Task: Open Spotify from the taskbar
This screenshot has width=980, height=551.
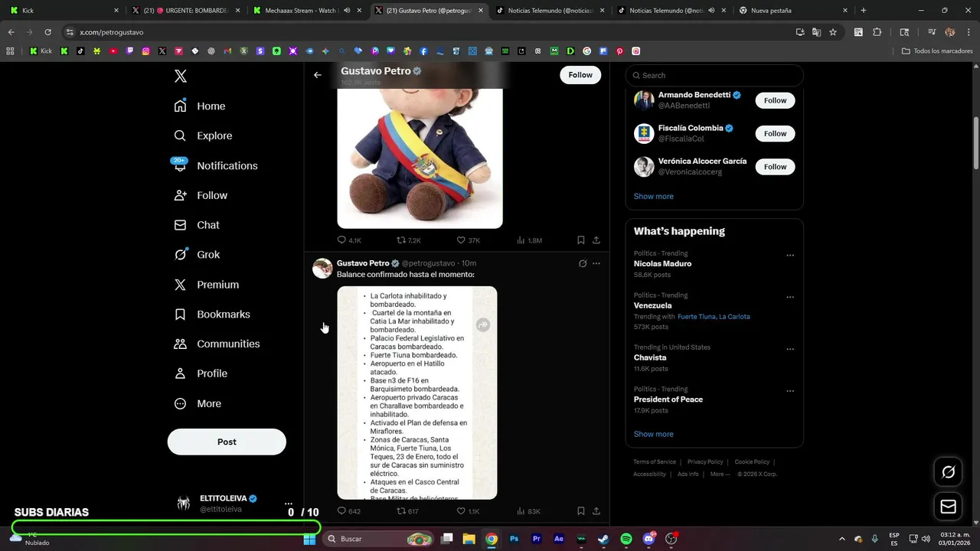Action: pos(626,539)
